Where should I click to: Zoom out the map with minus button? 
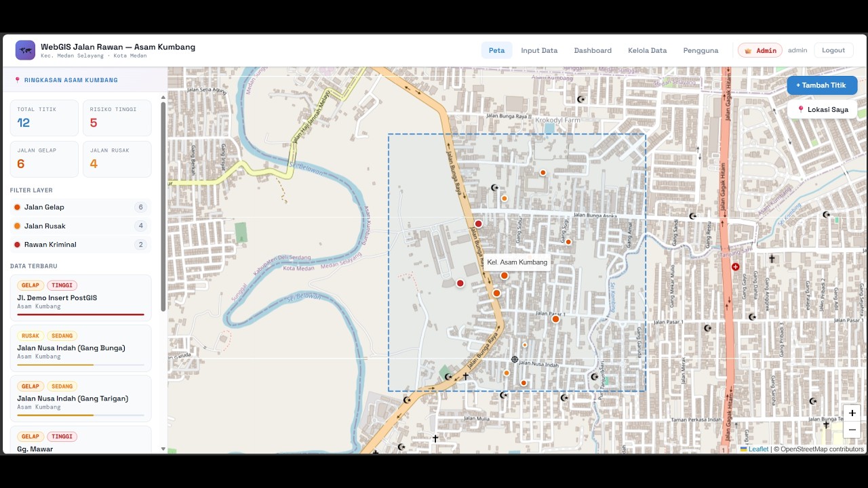pos(852,429)
